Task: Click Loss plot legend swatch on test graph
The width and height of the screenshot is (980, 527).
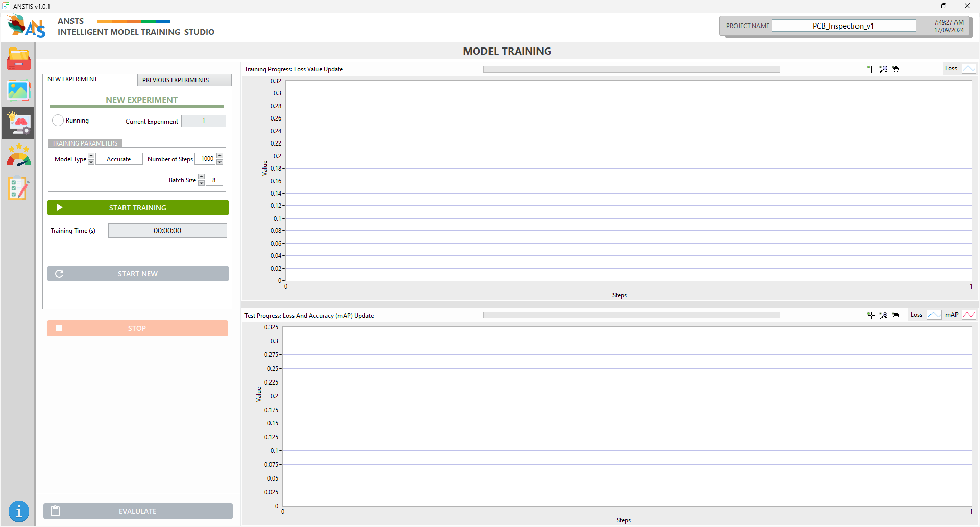Action: pyautogui.click(x=934, y=315)
